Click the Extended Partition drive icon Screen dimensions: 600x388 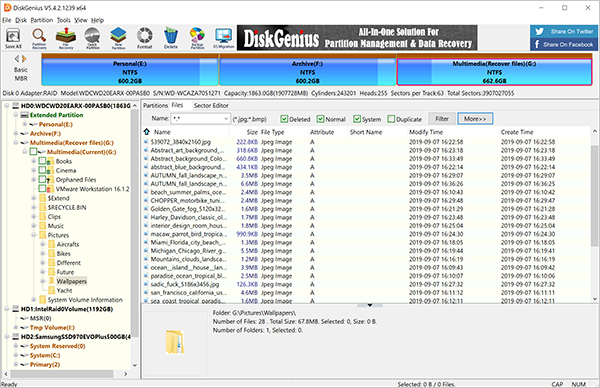pos(24,115)
